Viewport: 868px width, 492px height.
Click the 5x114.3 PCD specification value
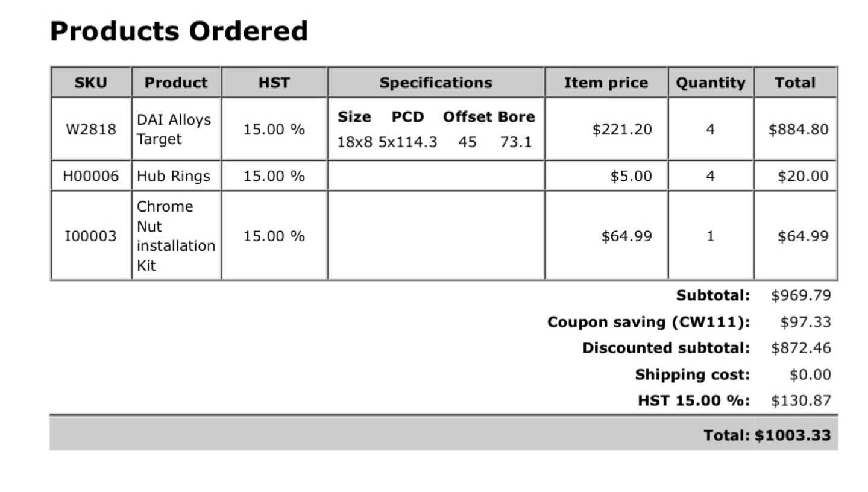[x=407, y=142]
